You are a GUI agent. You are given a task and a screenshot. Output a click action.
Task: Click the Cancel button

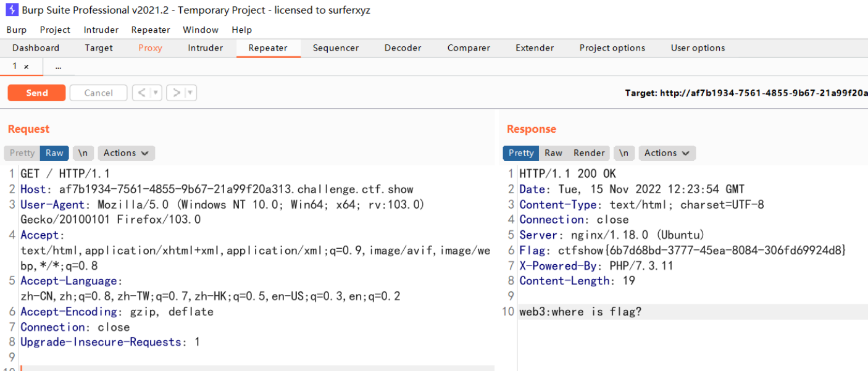coord(98,93)
